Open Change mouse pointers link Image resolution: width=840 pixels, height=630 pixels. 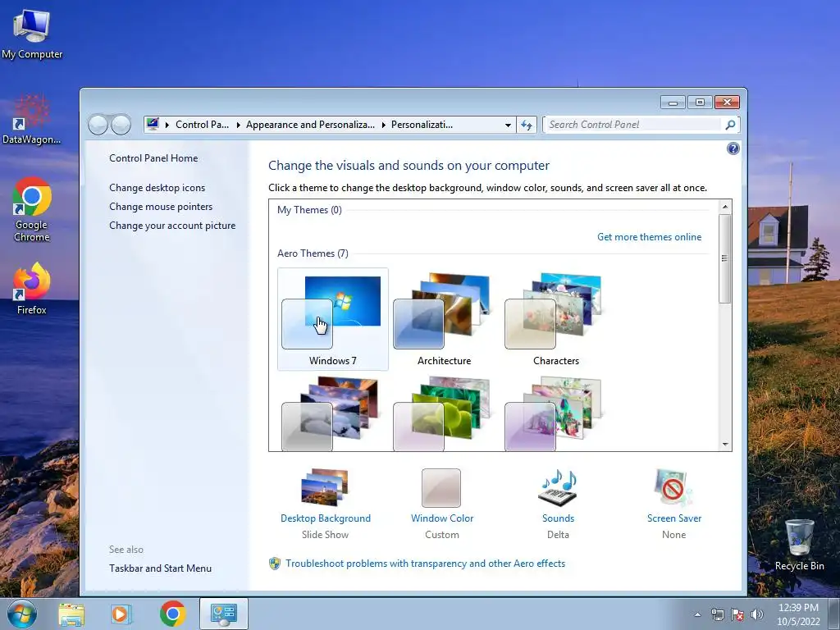point(161,207)
